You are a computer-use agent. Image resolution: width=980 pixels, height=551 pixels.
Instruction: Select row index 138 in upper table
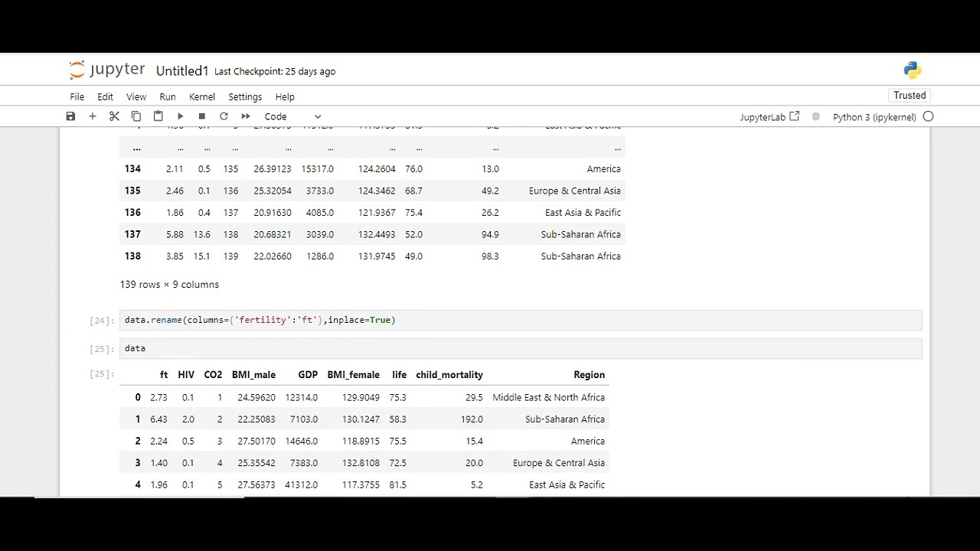[x=132, y=256]
